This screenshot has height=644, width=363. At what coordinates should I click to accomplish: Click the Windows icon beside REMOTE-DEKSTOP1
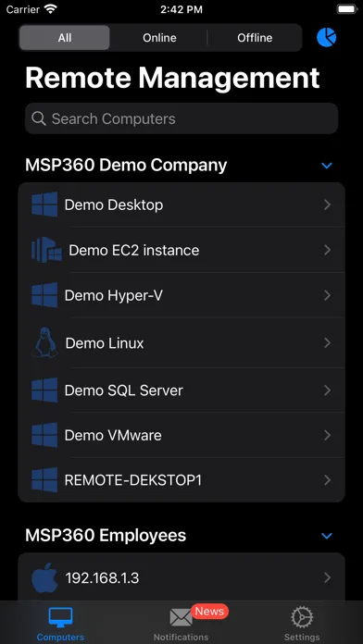point(44,479)
